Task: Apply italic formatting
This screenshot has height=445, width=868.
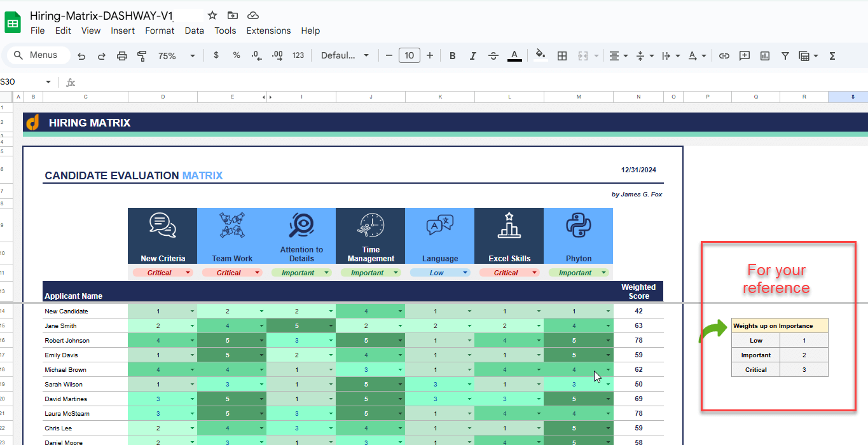Action: tap(472, 55)
